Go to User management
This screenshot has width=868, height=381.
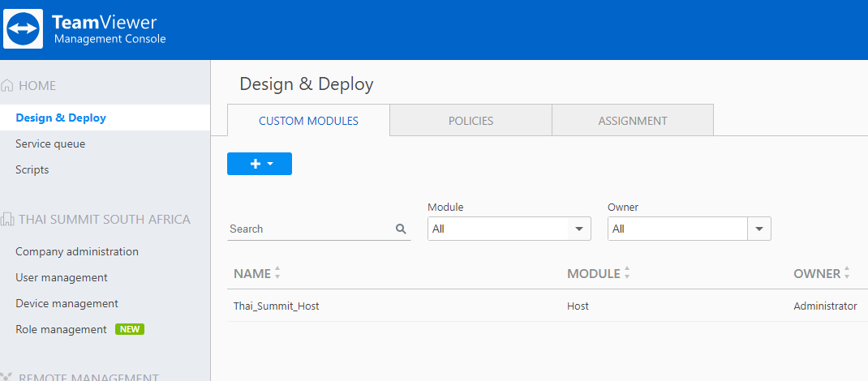point(62,277)
